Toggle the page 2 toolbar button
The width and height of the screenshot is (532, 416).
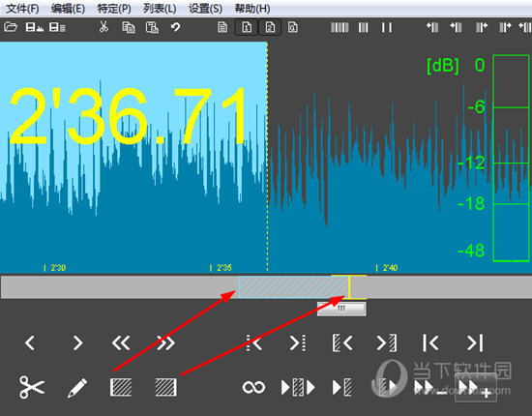click(x=270, y=27)
